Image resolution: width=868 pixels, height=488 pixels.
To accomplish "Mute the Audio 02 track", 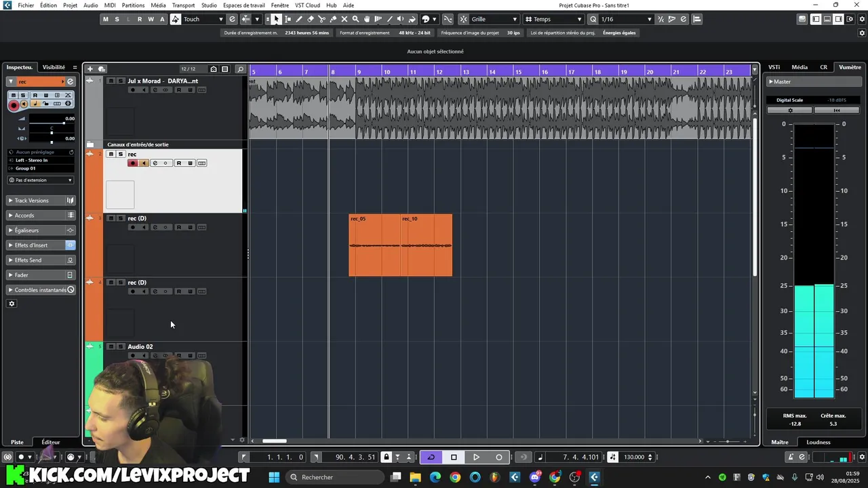I will (x=111, y=346).
